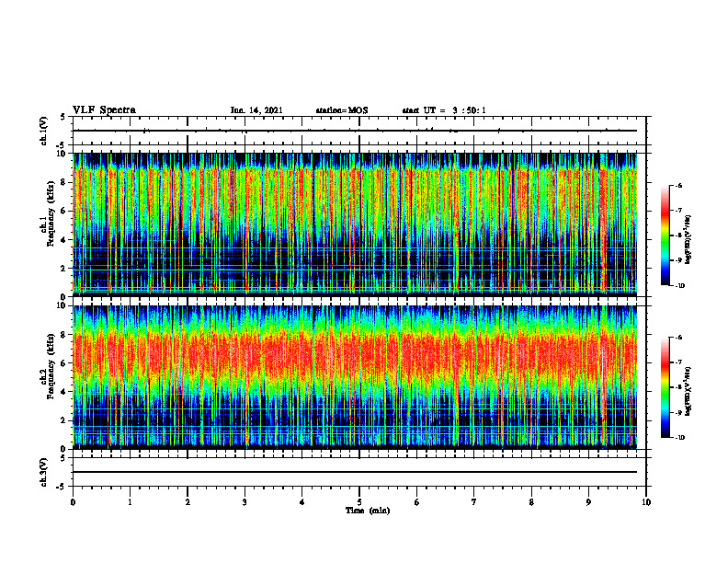Click inside the ch.1 frequency spectrogram
728x563 pixels.
click(x=355, y=224)
